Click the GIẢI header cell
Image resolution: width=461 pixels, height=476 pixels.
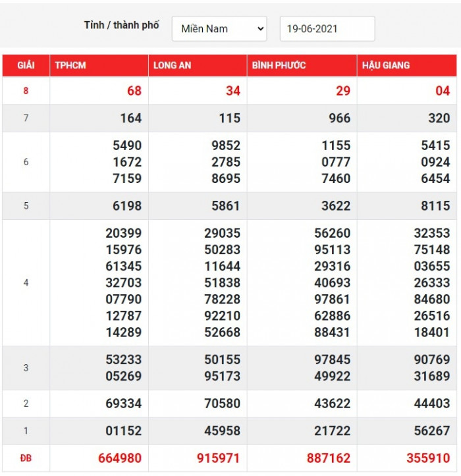tap(26, 65)
